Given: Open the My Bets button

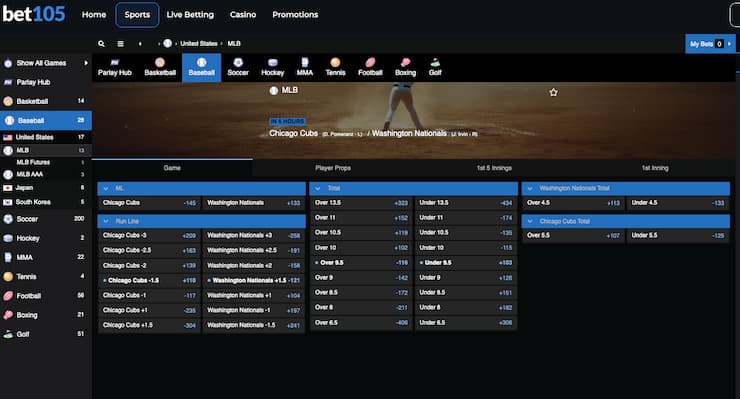Looking at the screenshot, I should coord(710,44).
